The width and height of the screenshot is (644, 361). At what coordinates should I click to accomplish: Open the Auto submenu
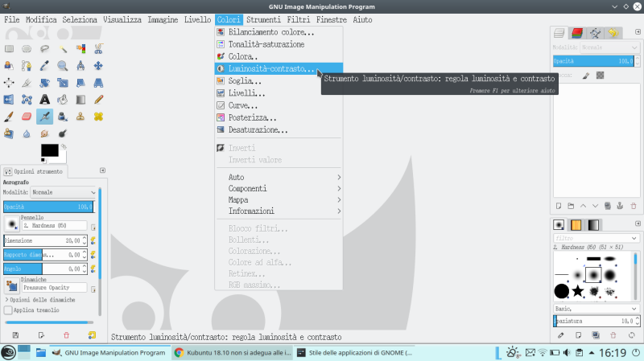pos(279,177)
